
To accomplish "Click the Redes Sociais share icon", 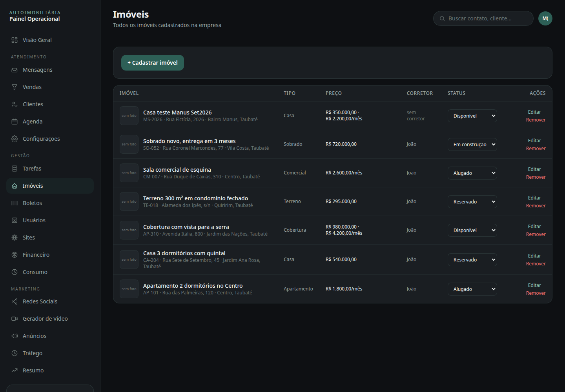I will (x=15, y=301).
